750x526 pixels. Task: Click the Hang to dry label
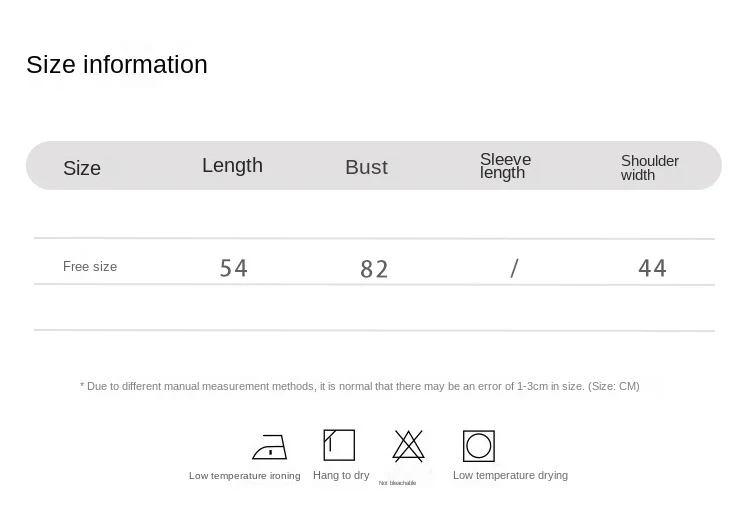click(341, 475)
